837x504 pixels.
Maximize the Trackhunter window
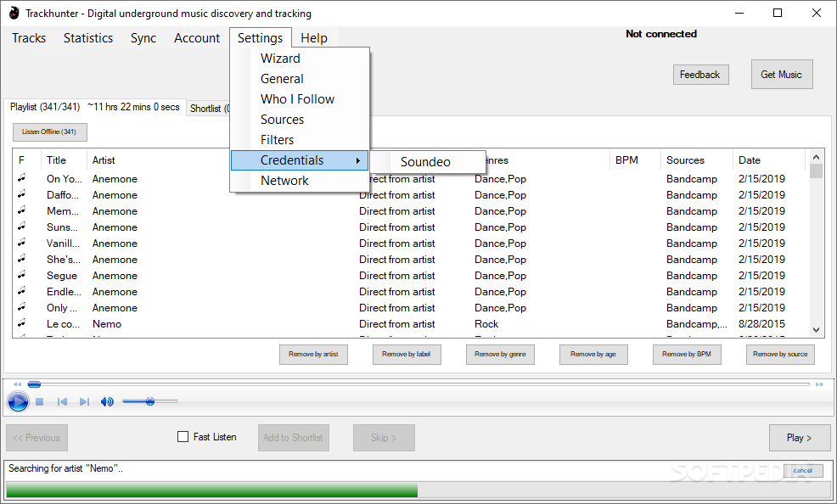point(778,13)
